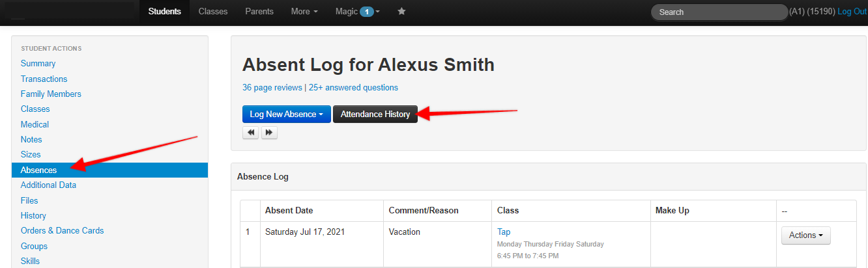Select Absences in the sidebar

(109, 170)
